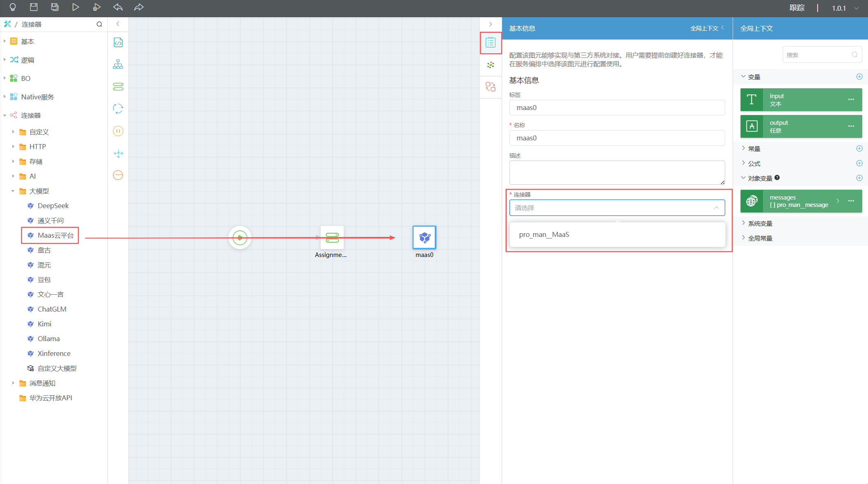Open the connector selection dropdown
The width and height of the screenshot is (868, 484).
617,208
